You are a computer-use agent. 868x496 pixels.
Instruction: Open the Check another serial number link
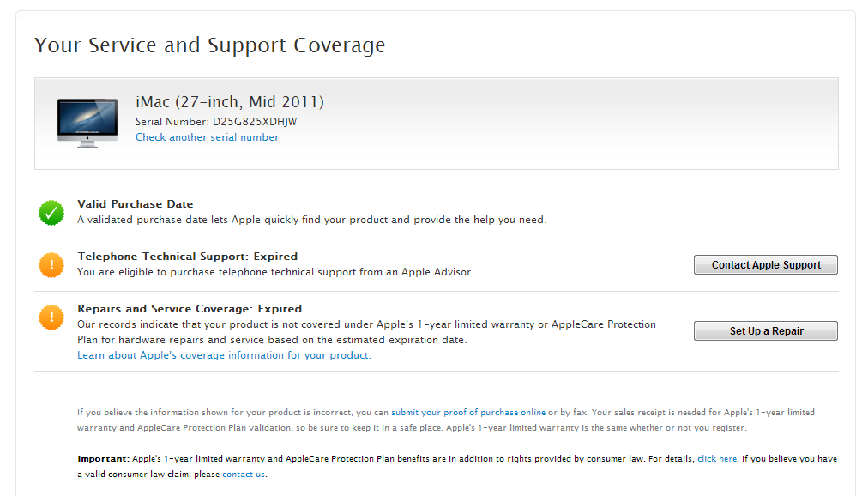(x=207, y=137)
